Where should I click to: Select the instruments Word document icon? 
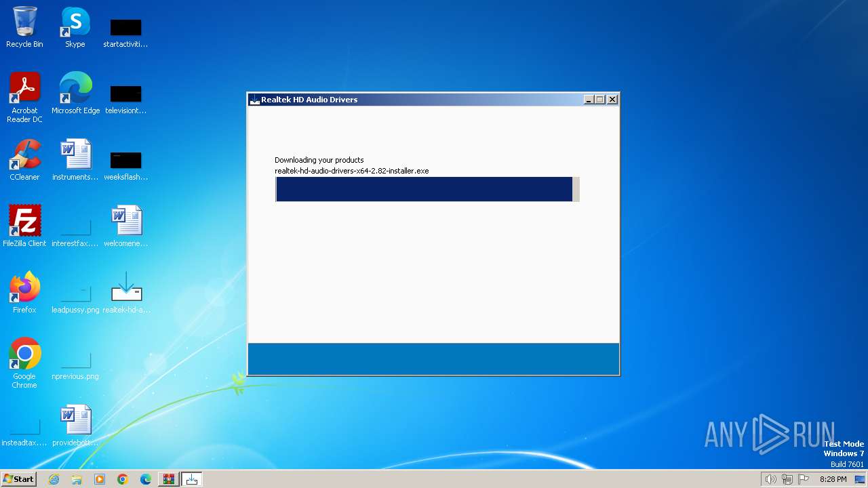(75, 160)
